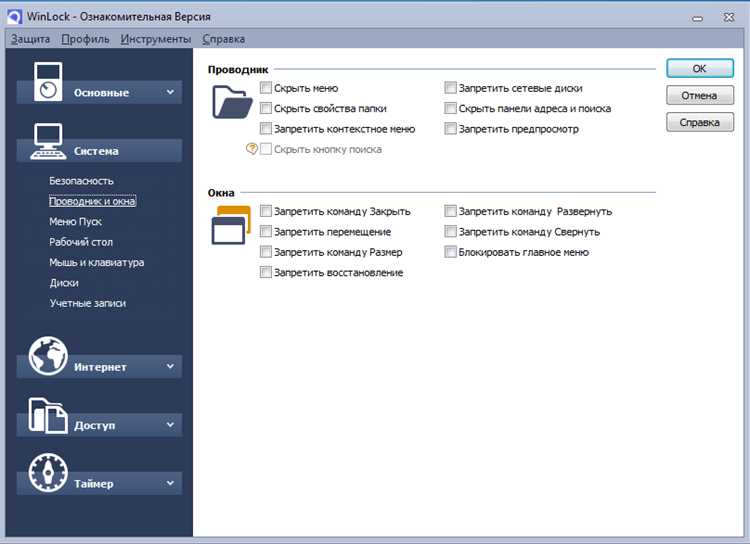Select Безопасность in the sidebar
Image resolution: width=750 pixels, height=544 pixels.
[x=81, y=181]
